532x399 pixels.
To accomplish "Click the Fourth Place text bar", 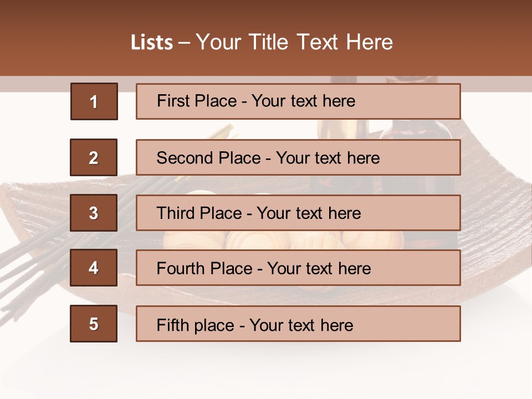I will pos(298,268).
